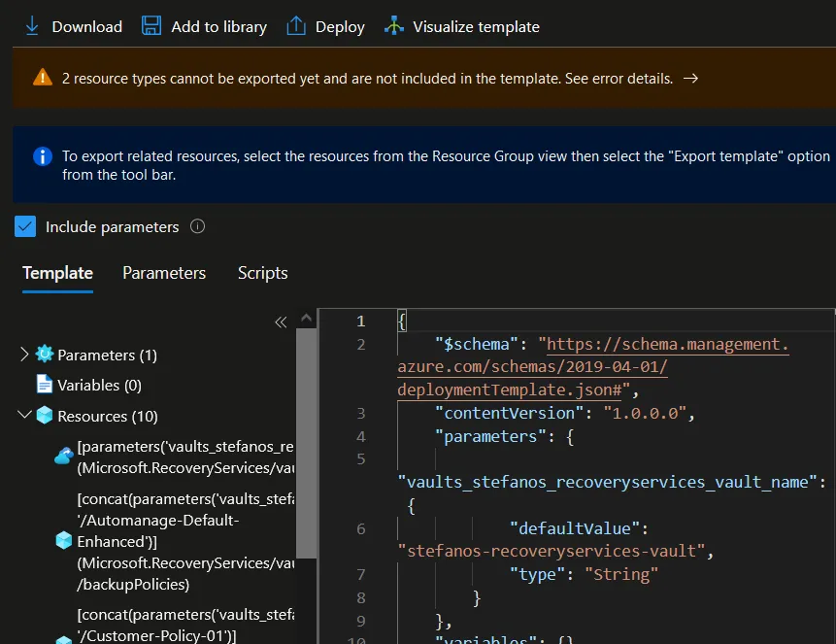Click the Visualize template diagram icon

click(x=394, y=25)
